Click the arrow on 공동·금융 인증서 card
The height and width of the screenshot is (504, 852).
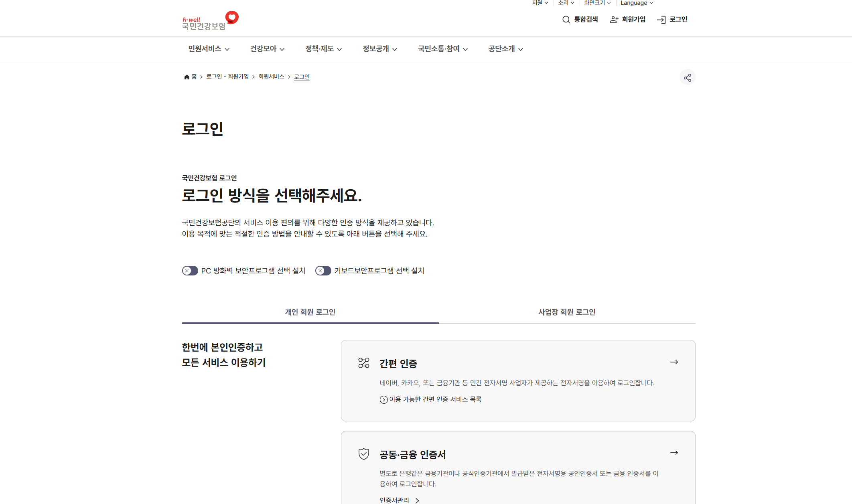(674, 453)
